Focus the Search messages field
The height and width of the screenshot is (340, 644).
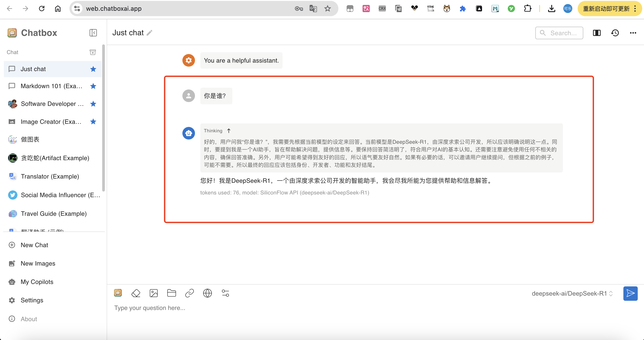(559, 33)
